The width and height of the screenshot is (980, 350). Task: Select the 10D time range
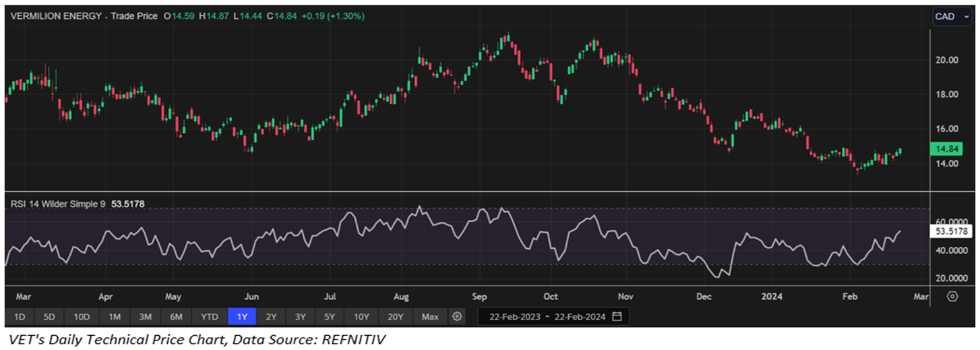(x=82, y=316)
